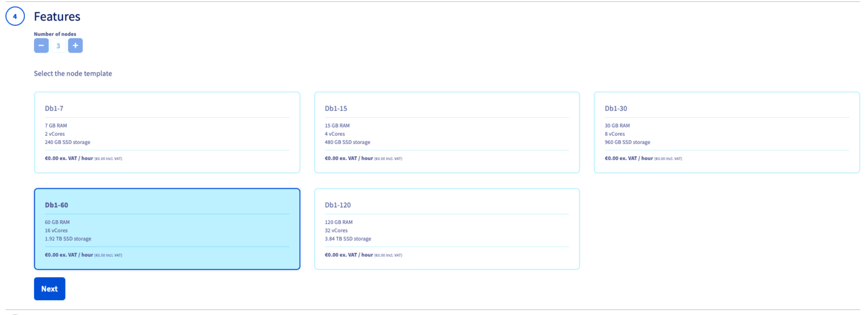Click the '3.84 TB SSD storage' text
Screen dimensions: 868x315
pyautogui.click(x=348, y=239)
